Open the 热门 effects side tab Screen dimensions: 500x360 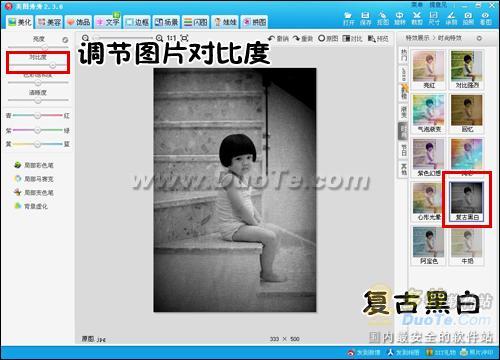pyautogui.click(x=404, y=55)
